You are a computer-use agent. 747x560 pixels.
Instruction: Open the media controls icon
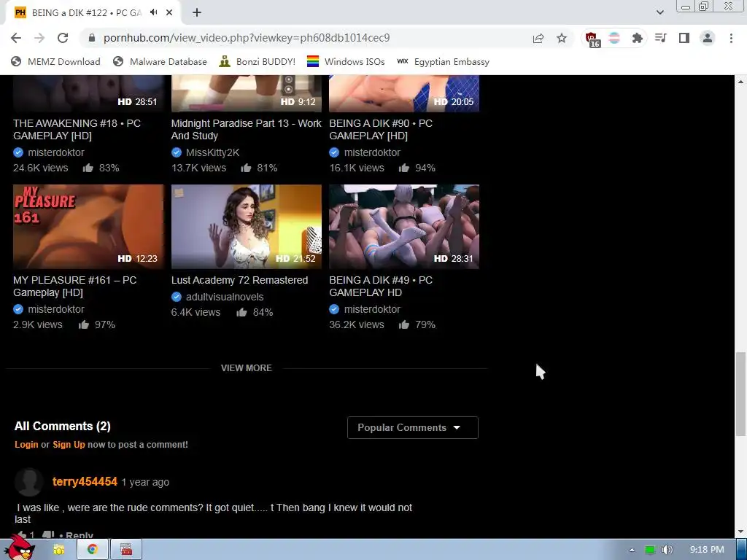pyautogui.click(x=660, y=38)
